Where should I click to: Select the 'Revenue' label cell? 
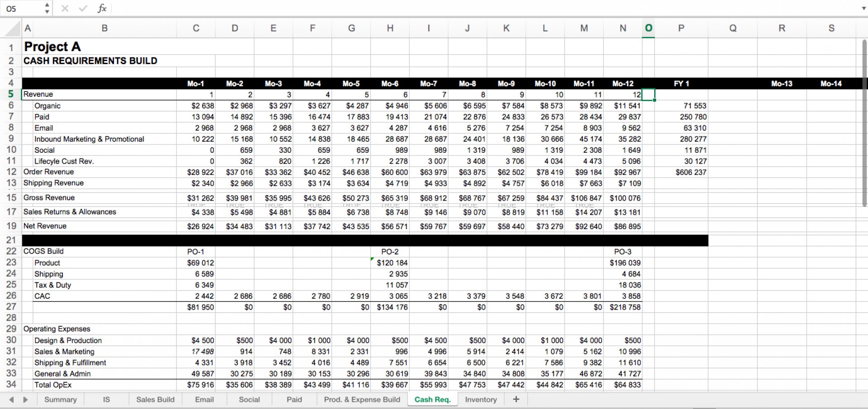pyautogui.click(x=38, y=94)
